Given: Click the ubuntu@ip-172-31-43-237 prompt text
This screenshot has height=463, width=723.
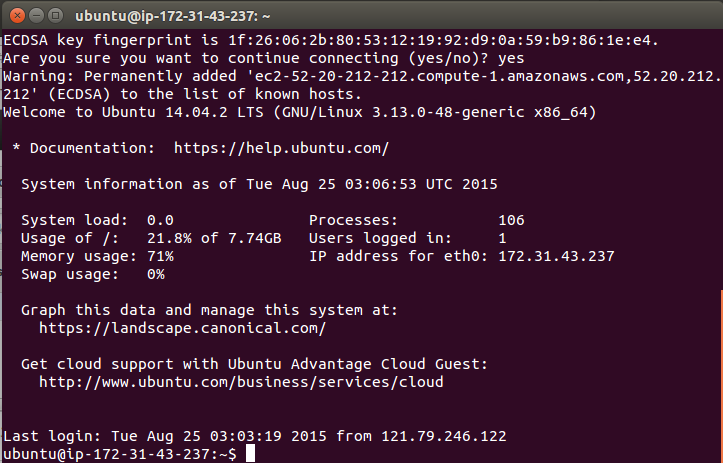Looking at the screenshot, I should pyautogui.click(x=120, y=454).
